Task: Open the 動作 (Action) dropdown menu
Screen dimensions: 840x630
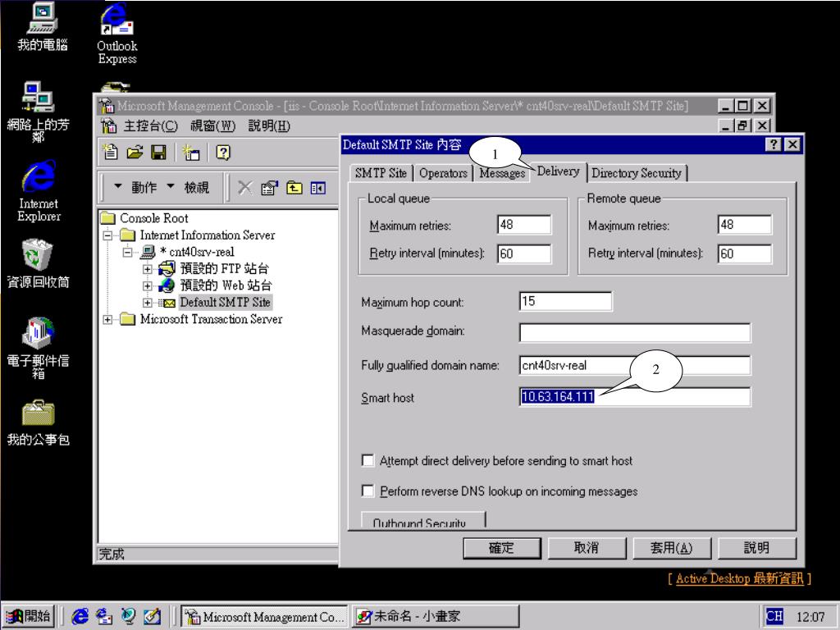Action: click(x=135, y=188)
